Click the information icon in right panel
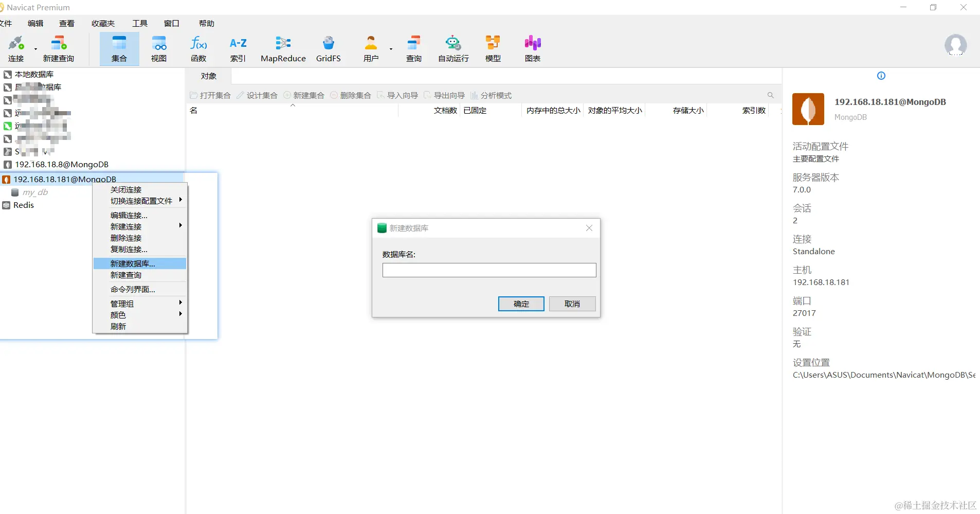The image size is (980, 514). pyautogui.click(x=881, y=76)
